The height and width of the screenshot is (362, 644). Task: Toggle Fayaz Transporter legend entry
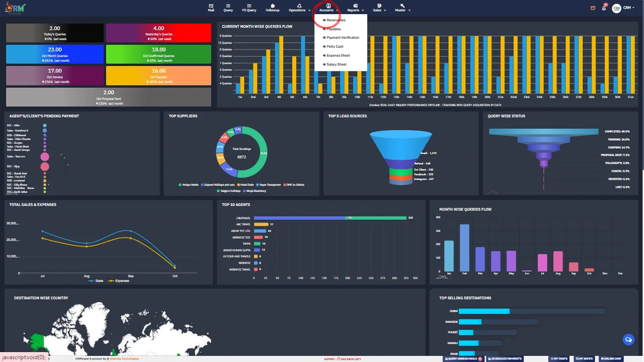click(x=269, y=185)
